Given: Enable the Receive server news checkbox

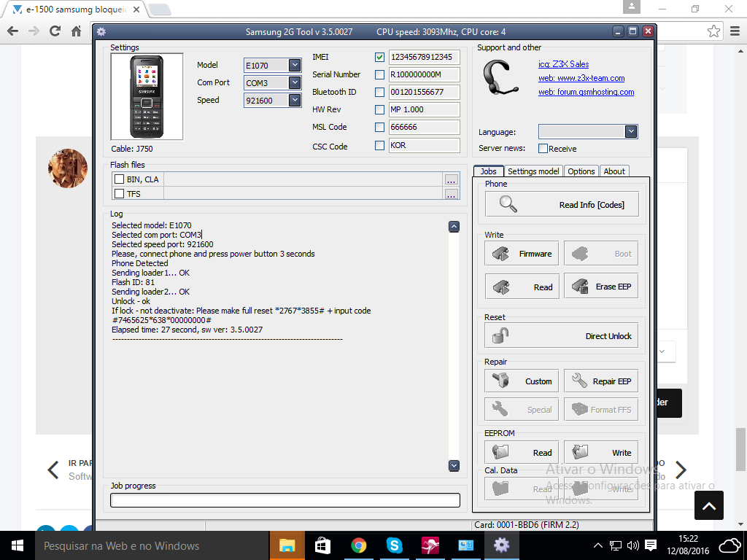Looking at the screenshot, I should pos(543,149).
